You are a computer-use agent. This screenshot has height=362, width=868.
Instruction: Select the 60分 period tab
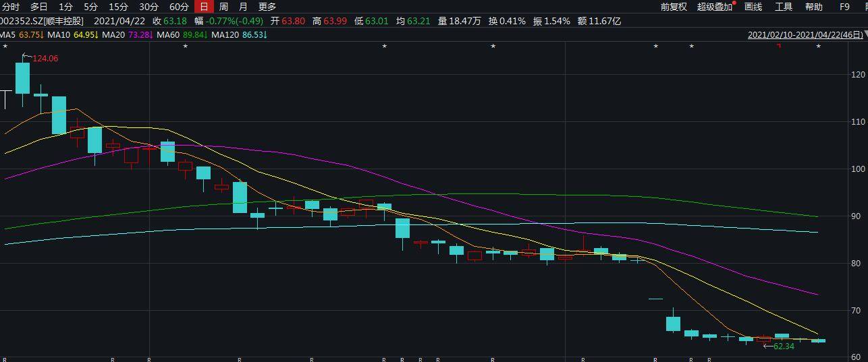coord(179,7)
